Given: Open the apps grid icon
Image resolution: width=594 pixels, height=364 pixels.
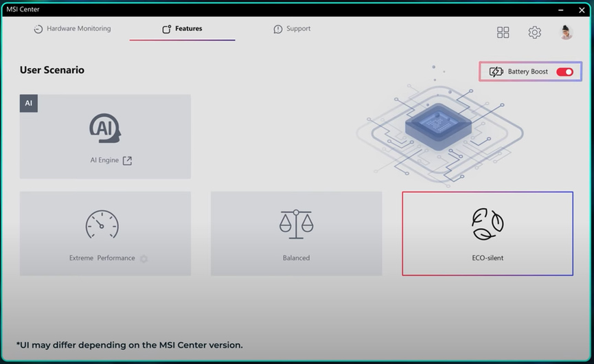Looking at the screenshot, I should tap(503, 32).
